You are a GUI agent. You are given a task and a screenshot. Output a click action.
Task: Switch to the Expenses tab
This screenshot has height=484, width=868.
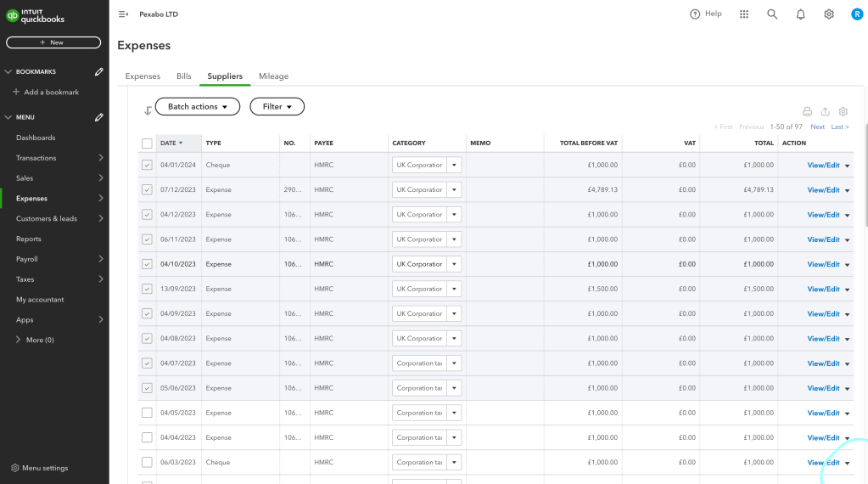click(x=143, y=76)
